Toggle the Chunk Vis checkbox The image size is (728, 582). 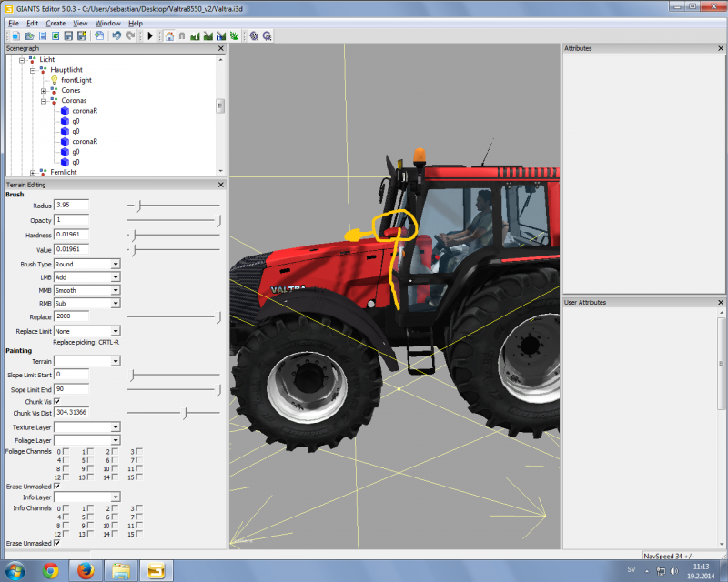pyautogui.click(x=57, y=401)
